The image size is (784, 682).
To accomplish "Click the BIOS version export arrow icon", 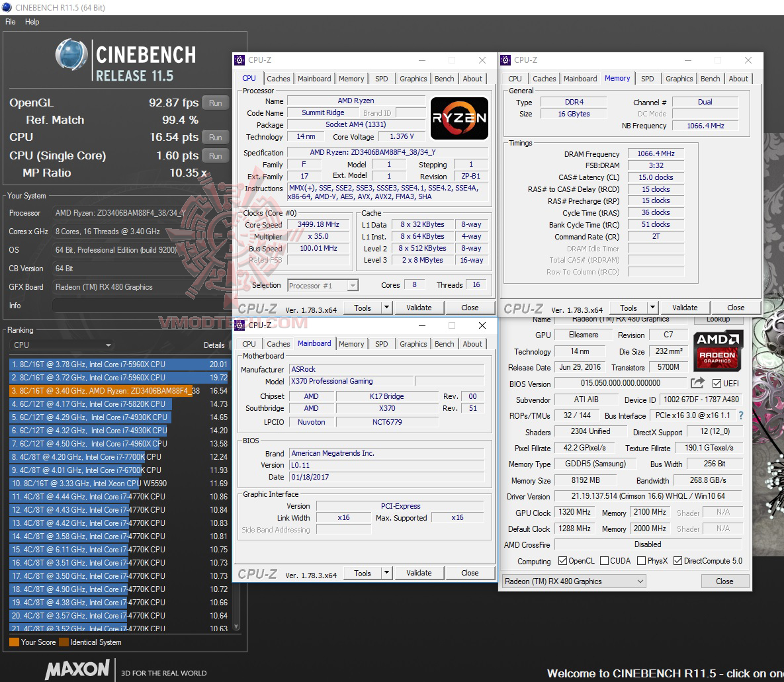I will click(698, 384).
